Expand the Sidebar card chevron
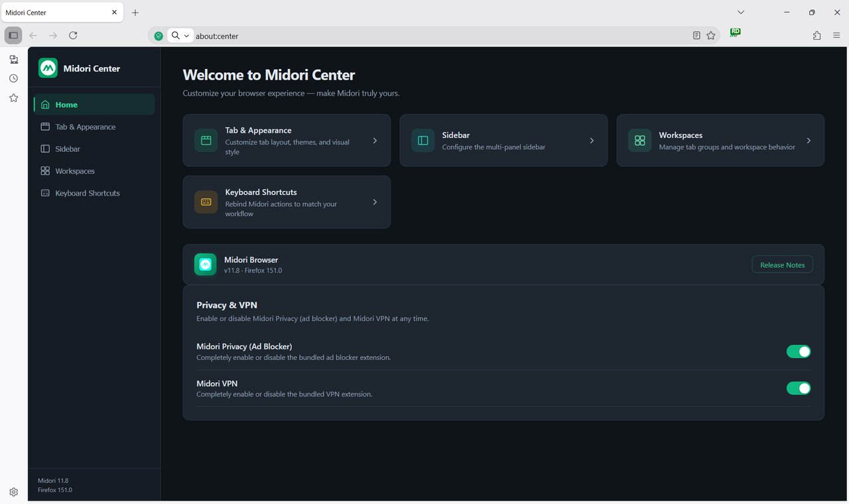849x504 pixels. click(x=592, y=141)
